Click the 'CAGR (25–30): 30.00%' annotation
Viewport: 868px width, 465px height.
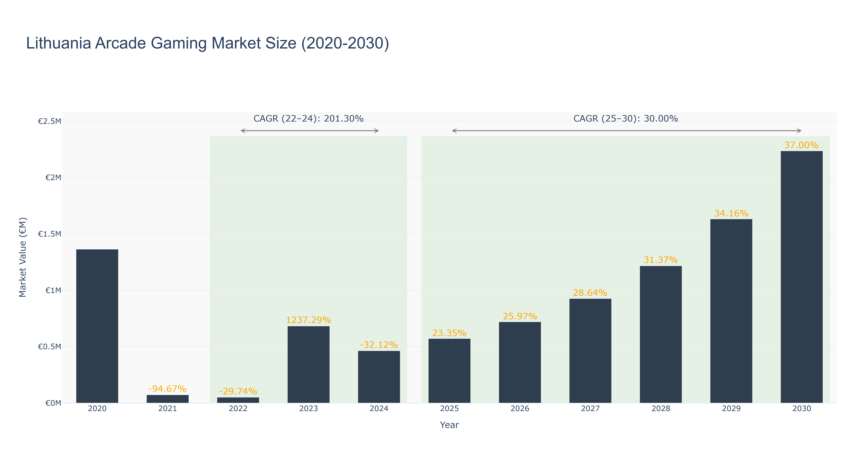pos(626,119)
